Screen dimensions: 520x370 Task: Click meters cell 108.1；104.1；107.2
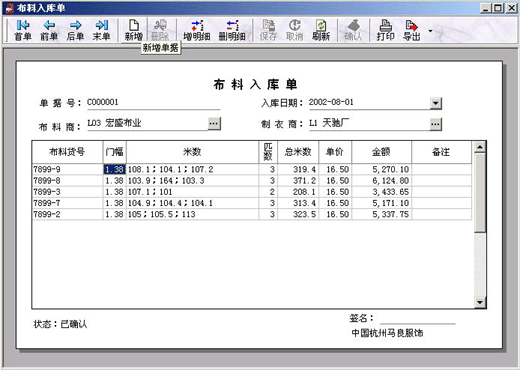(192, 169)
